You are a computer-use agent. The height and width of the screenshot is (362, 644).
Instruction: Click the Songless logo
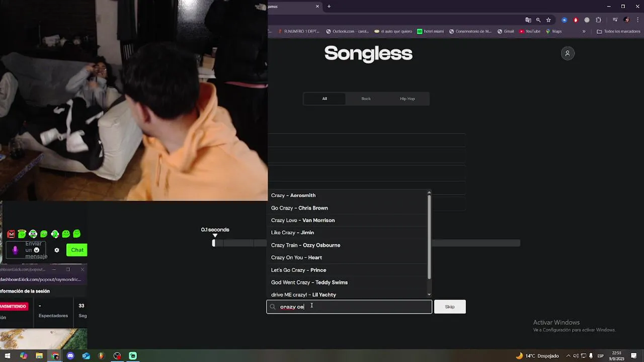(368, 53)
